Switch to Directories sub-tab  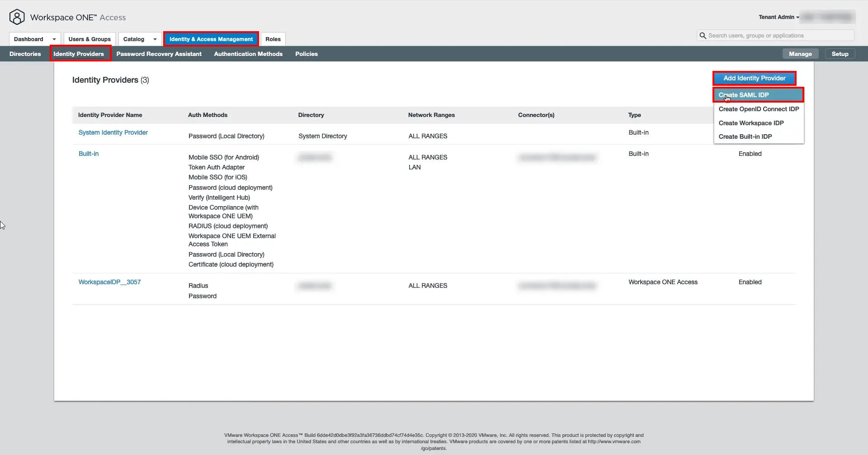[x=25, y=54]
